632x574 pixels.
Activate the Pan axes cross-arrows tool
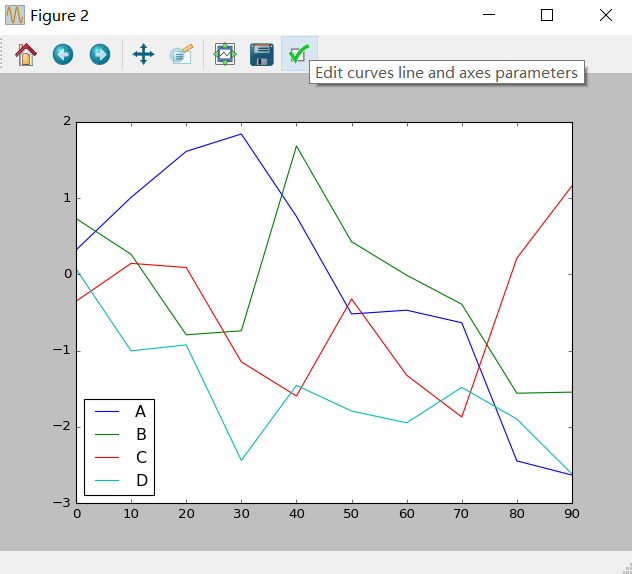tap(143, 54)
